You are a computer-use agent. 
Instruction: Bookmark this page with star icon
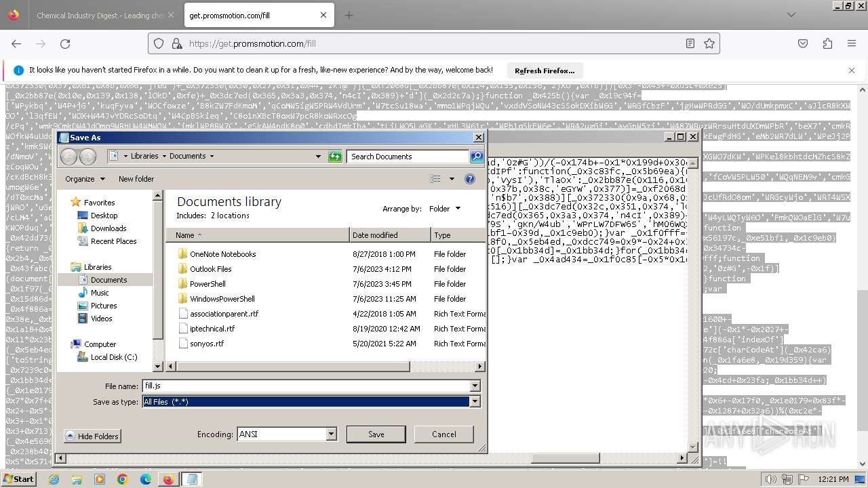click(x=709, y=43)
